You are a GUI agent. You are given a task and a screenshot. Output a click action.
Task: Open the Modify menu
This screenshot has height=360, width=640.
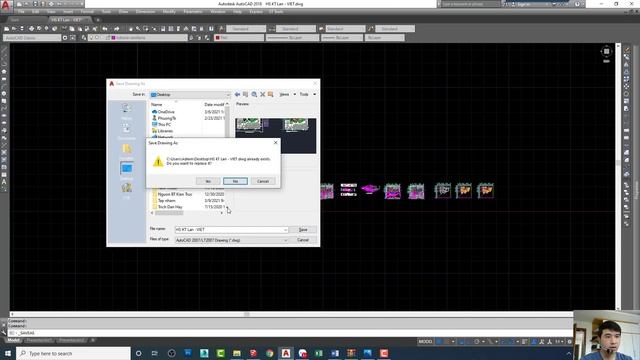[169, 12]
